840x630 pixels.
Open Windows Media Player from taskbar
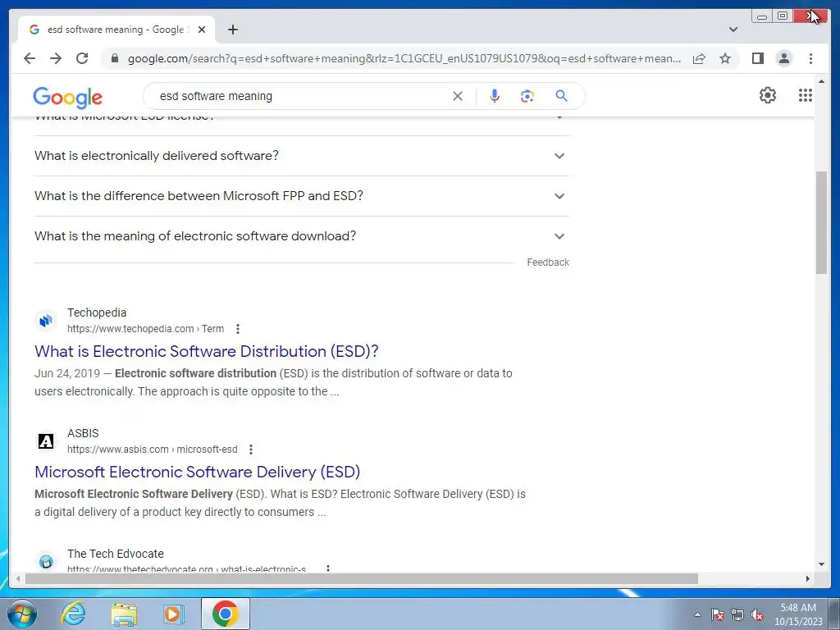[x=173, y=614]
